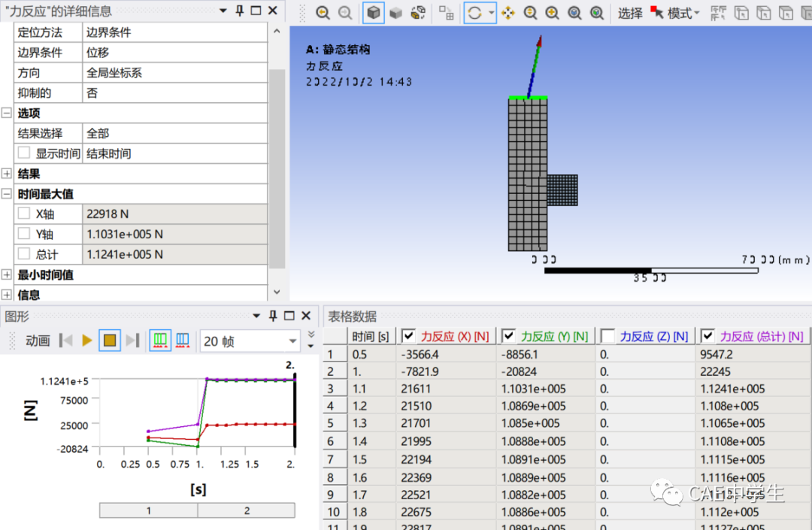Select step 1 in graph timeline
The image size is (812, 530).
pyautogui.click(x=149, y=510)
